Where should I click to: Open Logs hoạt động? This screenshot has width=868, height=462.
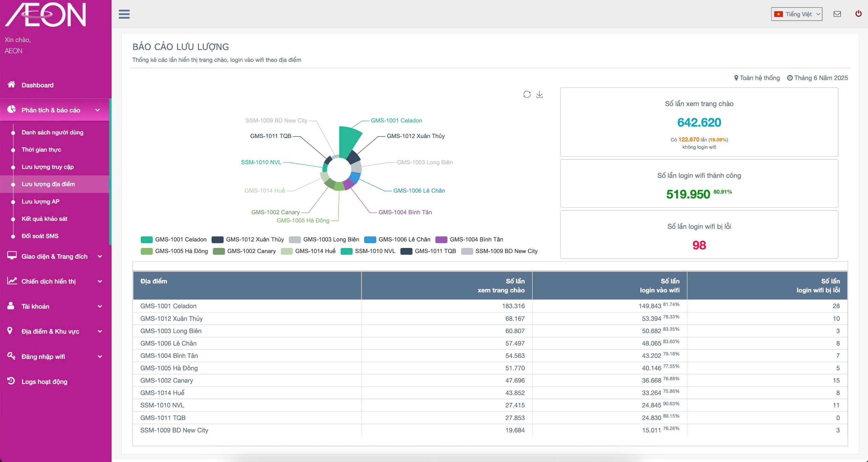(x=44, y=382)
